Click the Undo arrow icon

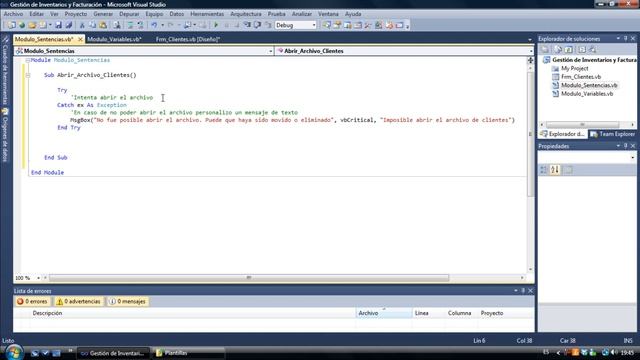point(154,25)
